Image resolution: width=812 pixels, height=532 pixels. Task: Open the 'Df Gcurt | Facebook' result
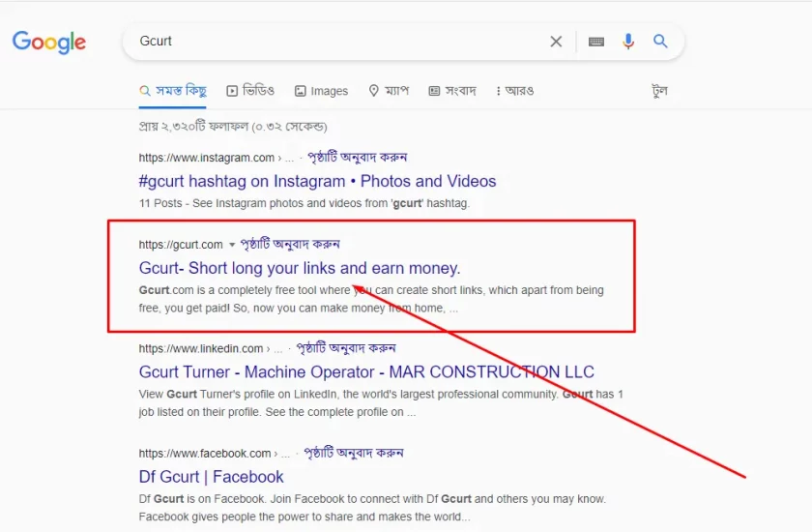coord(212,477)
